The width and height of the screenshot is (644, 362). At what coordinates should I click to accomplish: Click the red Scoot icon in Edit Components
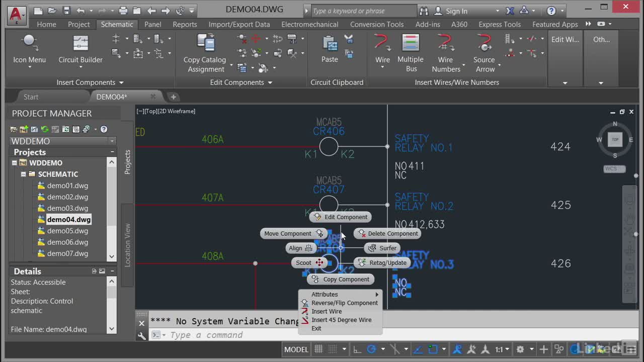point(256,39)
